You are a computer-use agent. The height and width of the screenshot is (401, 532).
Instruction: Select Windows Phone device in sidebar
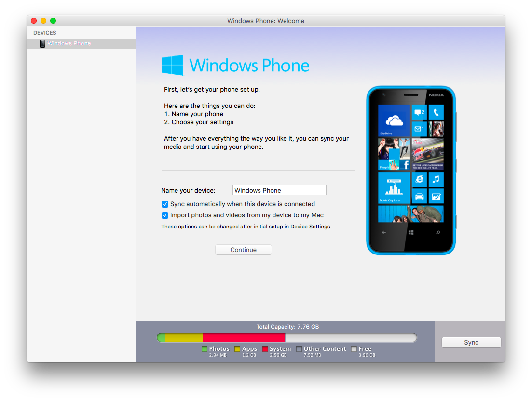[82, 43]
